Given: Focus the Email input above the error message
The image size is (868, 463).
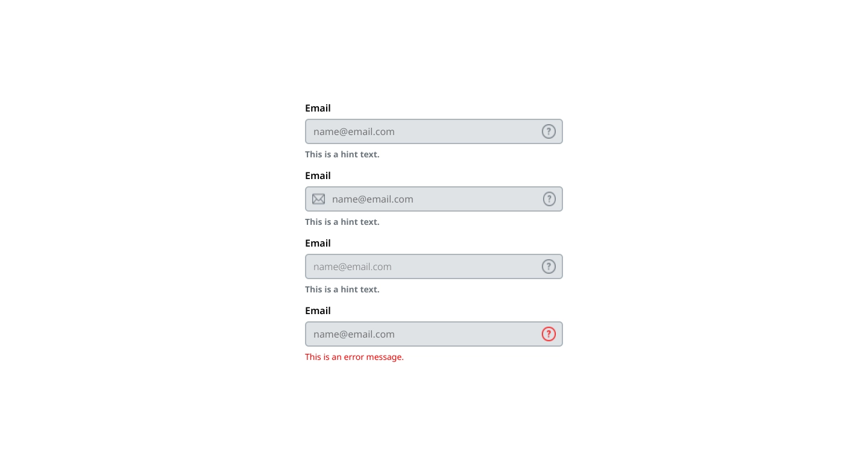Looking at the screenshot, I should tap(434, 334).
